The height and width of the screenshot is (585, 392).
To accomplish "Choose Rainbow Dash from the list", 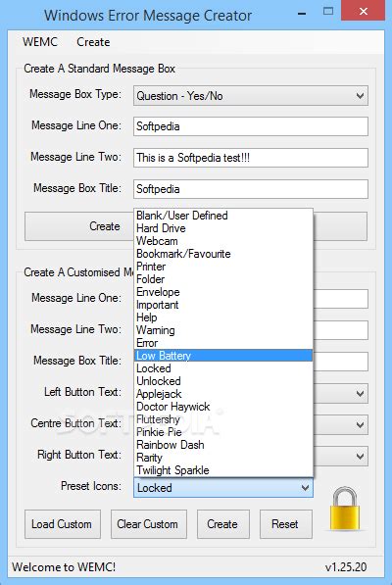I will (223, 445).
